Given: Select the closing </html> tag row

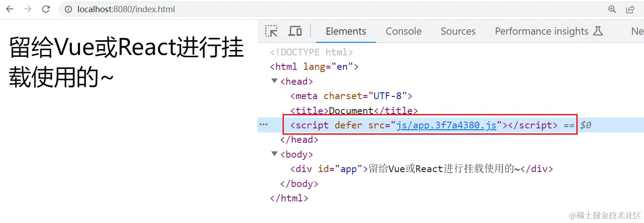Looking at the screenshot, I should click(x=289, y=198).
